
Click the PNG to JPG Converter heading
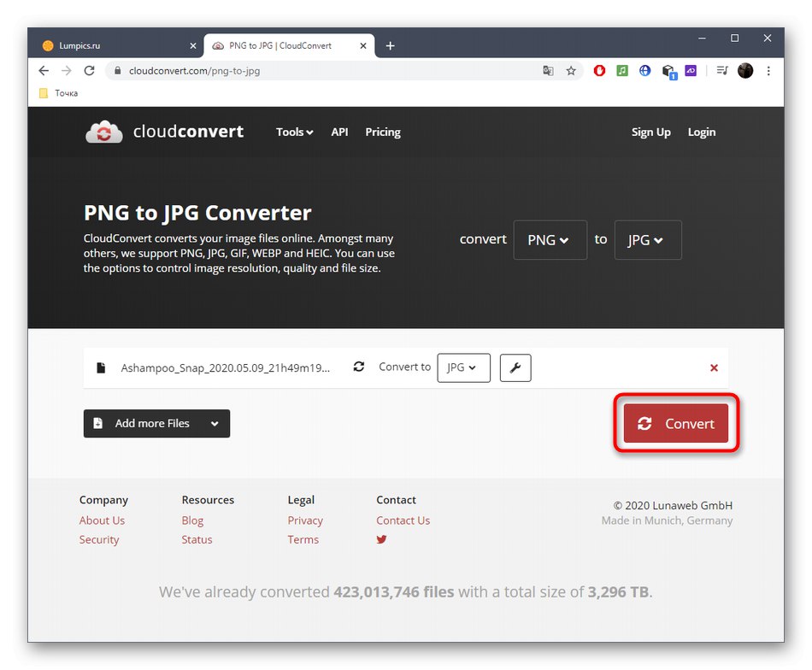197,213
